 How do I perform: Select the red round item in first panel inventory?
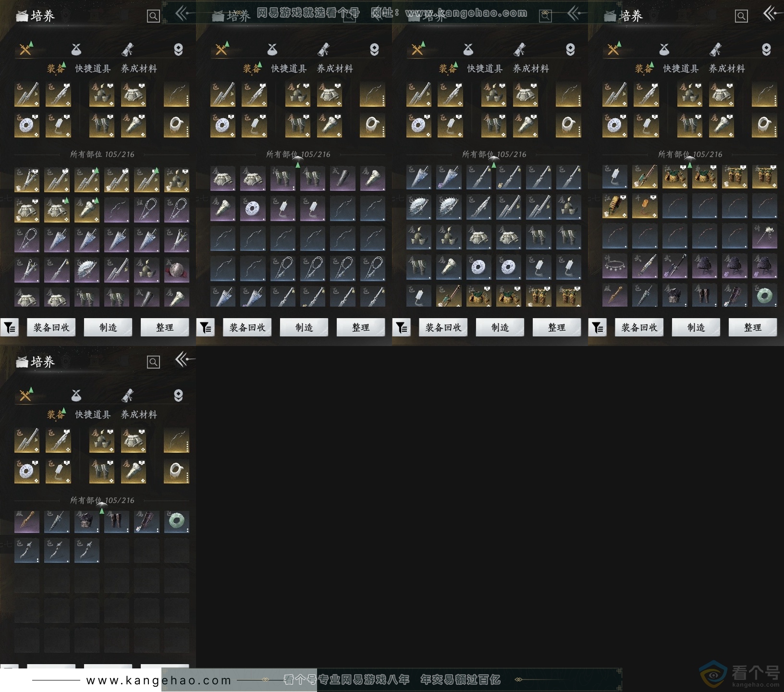pos(176,270)
